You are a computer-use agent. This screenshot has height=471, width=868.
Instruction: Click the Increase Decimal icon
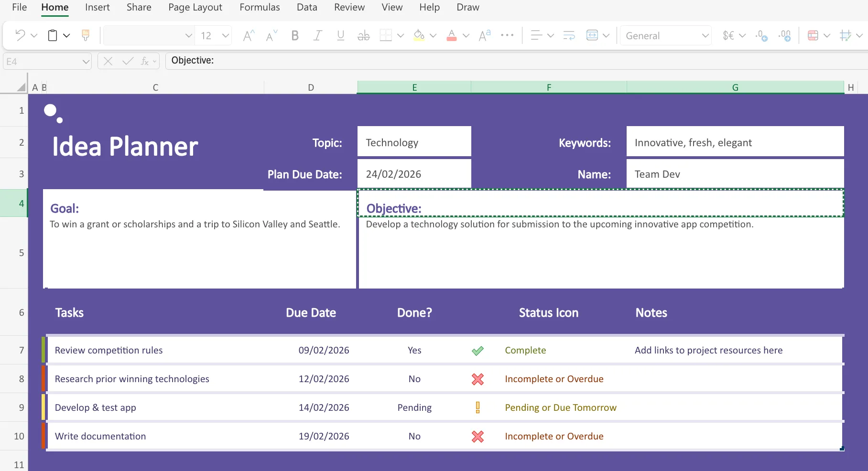click(784, 35)
